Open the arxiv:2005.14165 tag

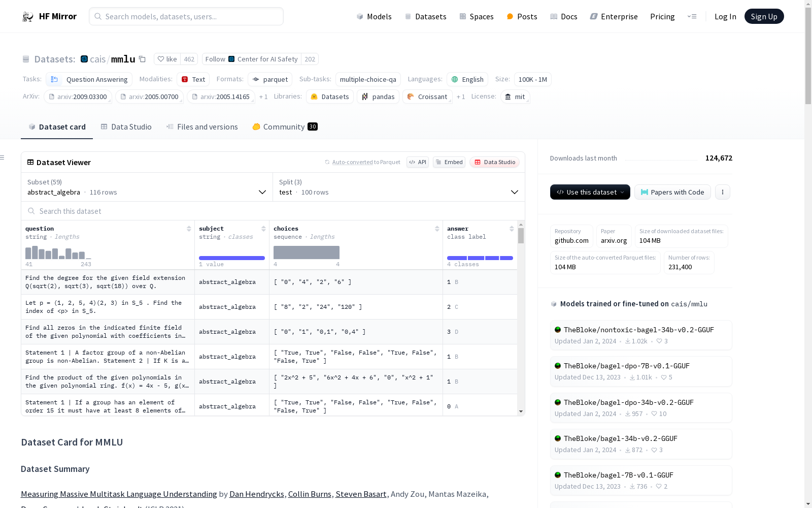(x=221, y=97)
